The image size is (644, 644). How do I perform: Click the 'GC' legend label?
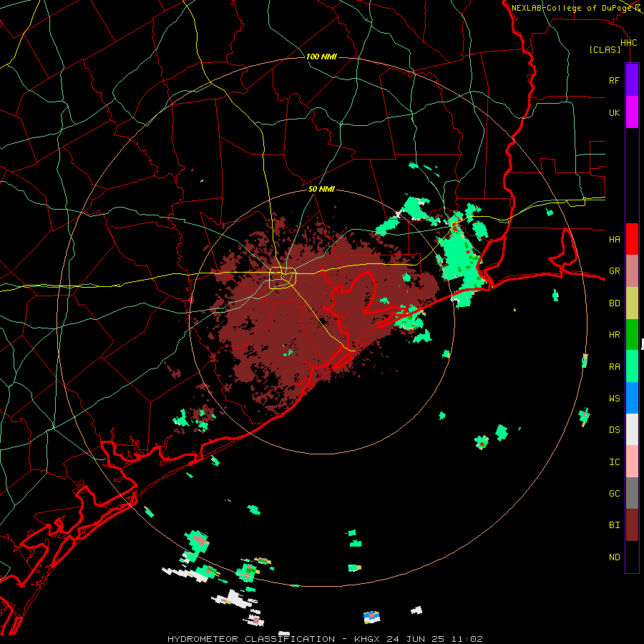point(614,494)
